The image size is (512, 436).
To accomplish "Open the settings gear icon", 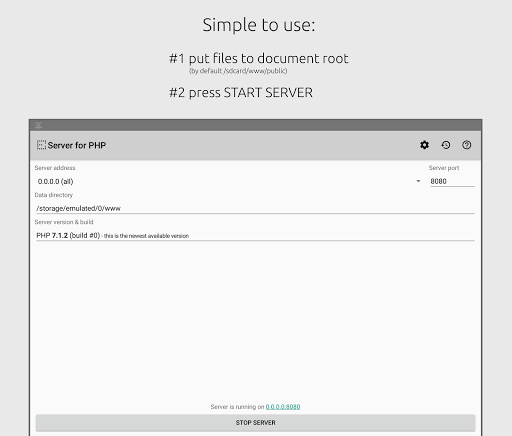I will [x=424, y=145].
